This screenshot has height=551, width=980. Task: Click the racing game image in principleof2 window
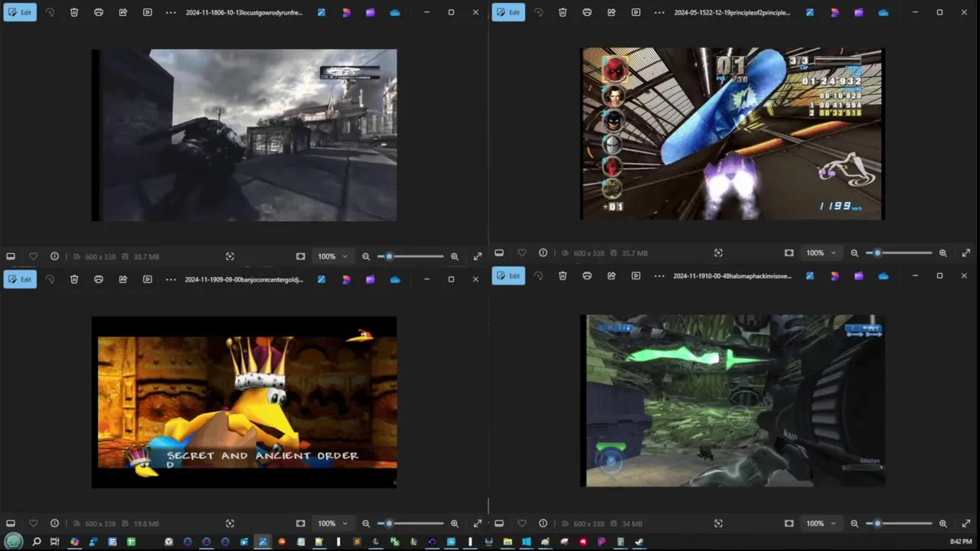(733, 134)
